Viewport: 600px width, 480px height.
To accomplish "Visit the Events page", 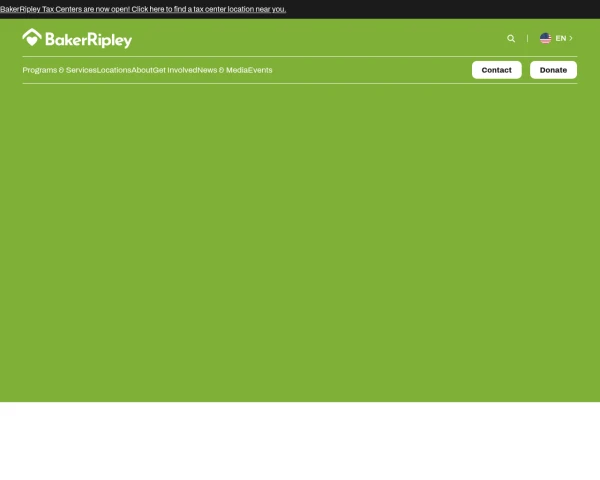I will [x=260, y=70].
